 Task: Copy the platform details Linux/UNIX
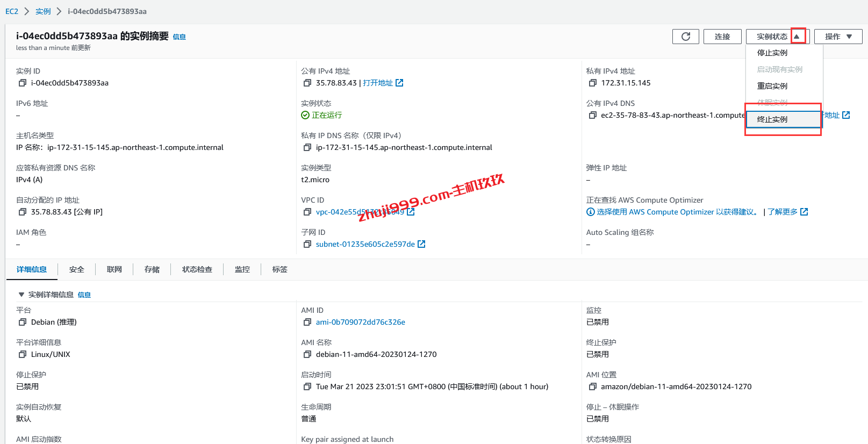pos(23,354)
